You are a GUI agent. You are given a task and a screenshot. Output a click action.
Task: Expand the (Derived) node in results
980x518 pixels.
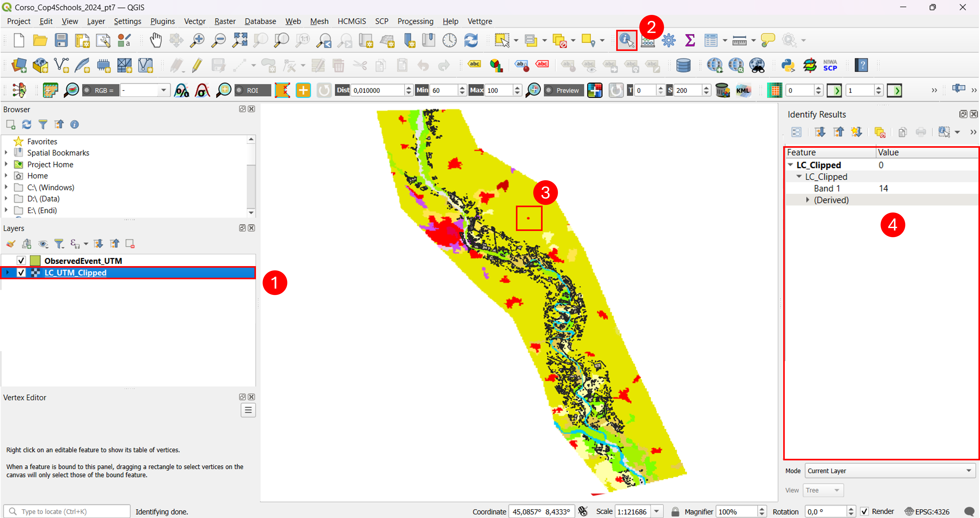click(807, 200)
